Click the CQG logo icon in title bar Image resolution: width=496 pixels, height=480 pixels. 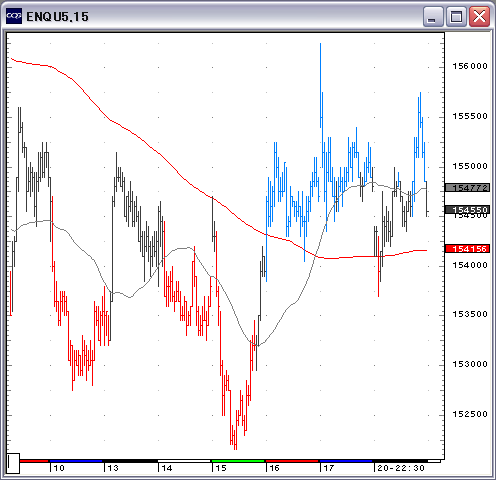point(14,16)
